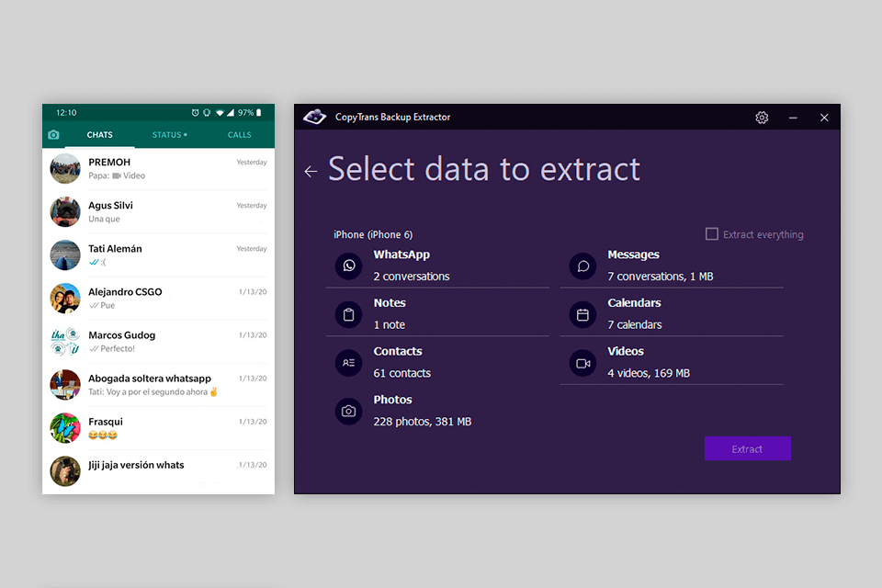Image resolution: width=882 pixels, height=588 pixels.
Task: Open WhatsApp camera from tab bar
Action: (x=53, y=135)
